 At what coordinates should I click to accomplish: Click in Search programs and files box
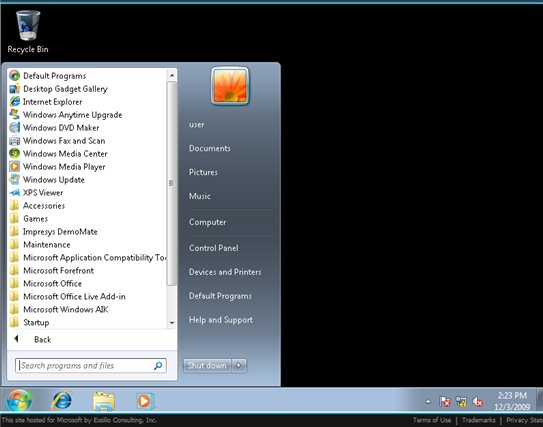click(91, 365)
